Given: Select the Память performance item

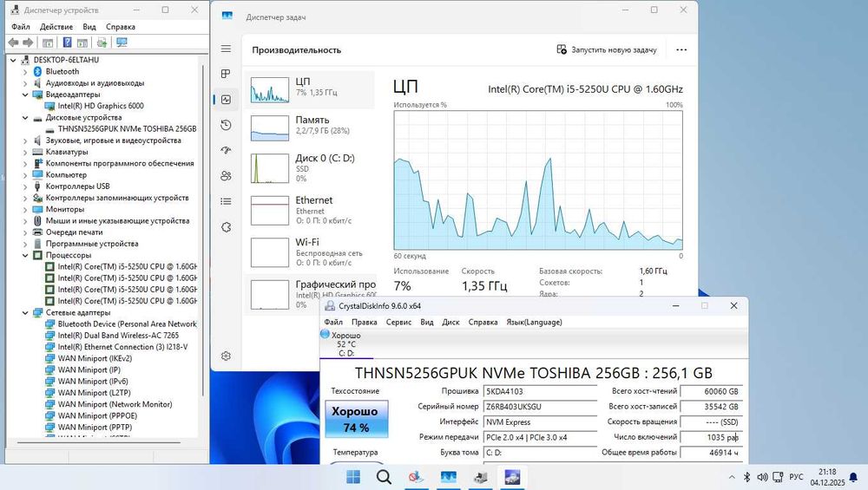Looking at the screenshot, I should [310, 127].
